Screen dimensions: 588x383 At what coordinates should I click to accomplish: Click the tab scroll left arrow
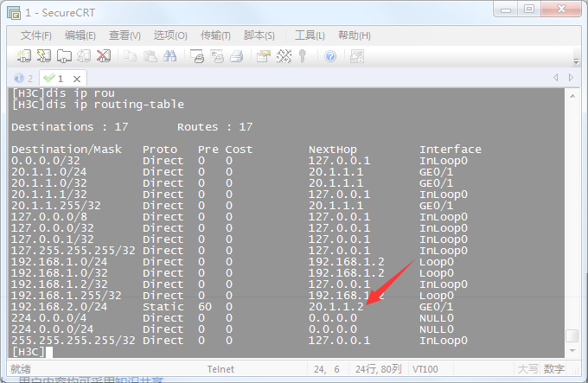556,78
